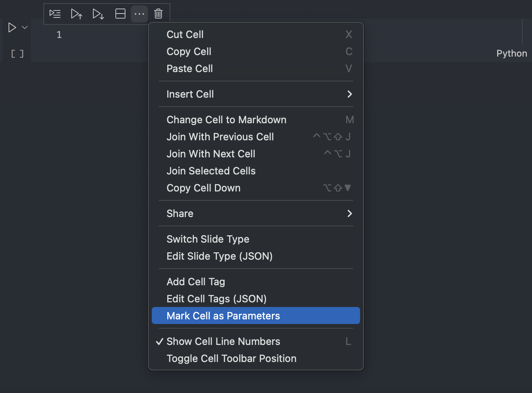The height and width of the screenshot is (393, 532).
Task: Select Join With Next Cell
Action: (256, 154)
